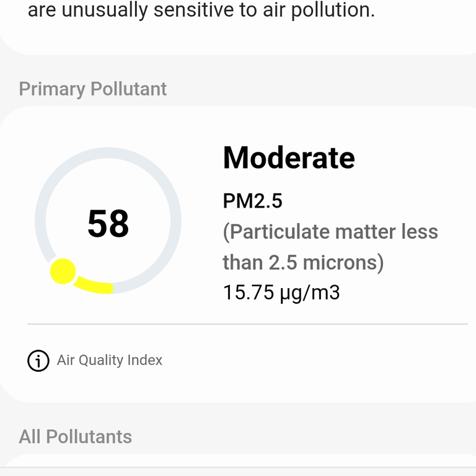476x476 pixels.
Task: Select the word Pollutants in All Pollutants
Action: click(89, 437)
